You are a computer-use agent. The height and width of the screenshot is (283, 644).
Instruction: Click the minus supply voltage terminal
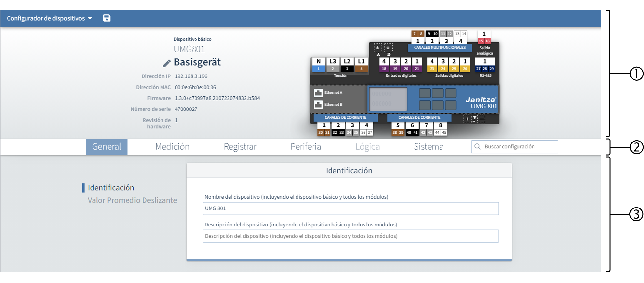tap(482, 119)
